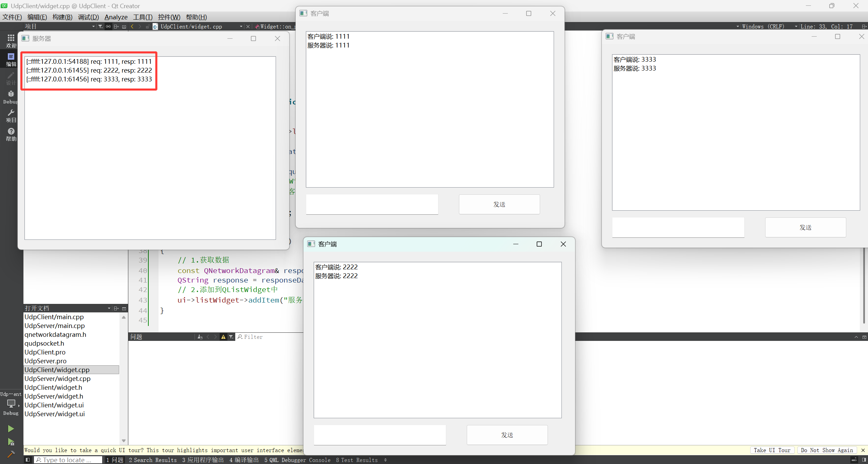The width and height of the screenshot is (868, 464).
Task: Click the go-back arrow in the editor toolbar
Action: tap(132, 26)
